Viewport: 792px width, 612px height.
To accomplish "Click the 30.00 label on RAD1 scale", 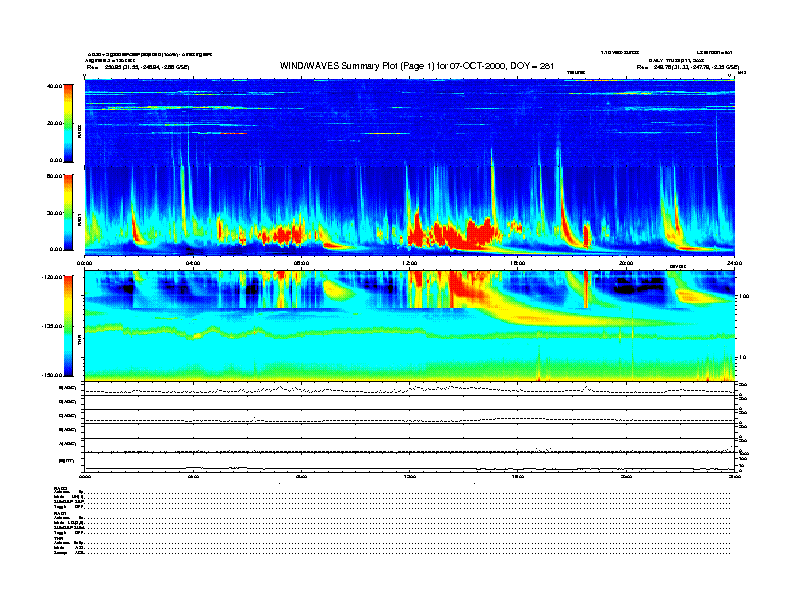I will (54, 213).
